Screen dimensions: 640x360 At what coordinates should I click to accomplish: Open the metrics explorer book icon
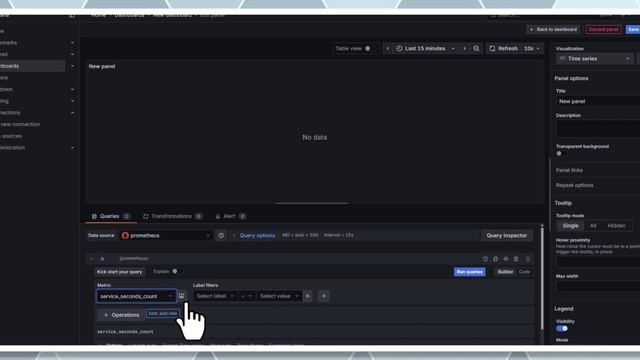click(x=182, y=296)
